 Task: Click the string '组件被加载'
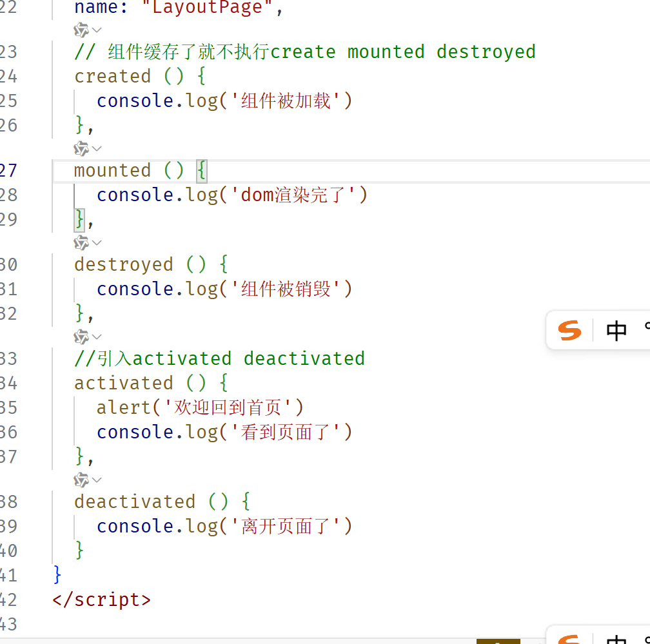(286, 101)
